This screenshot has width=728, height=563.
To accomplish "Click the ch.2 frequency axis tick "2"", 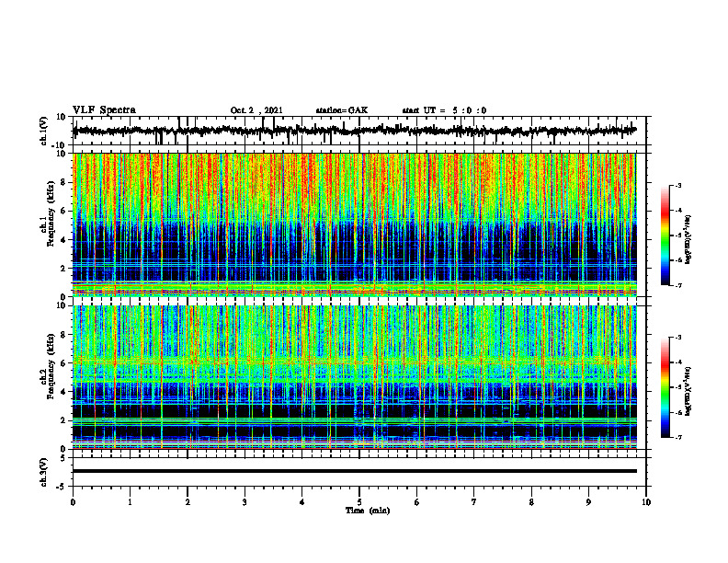I will pyautogui.click(x=63, y=420).
